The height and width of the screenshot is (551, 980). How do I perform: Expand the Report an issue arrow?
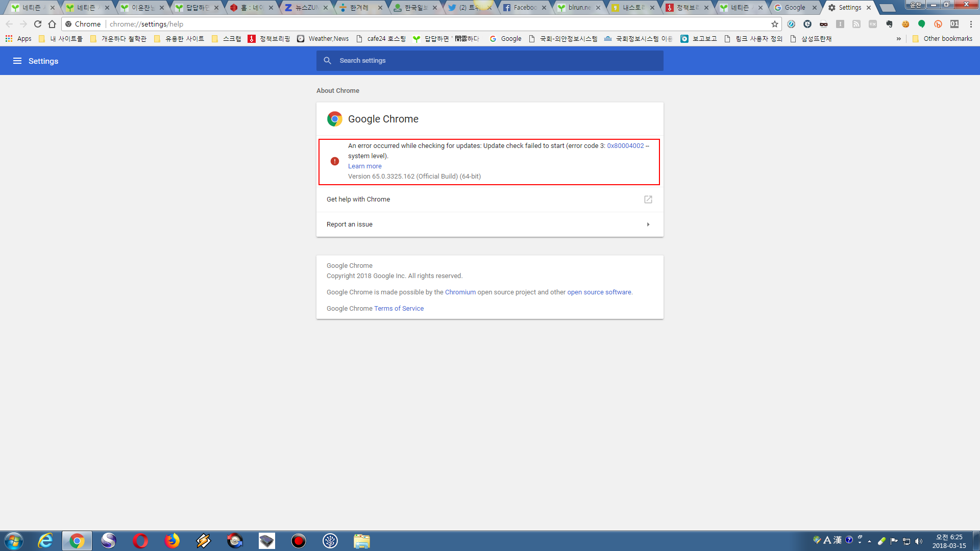pos(648,224)
